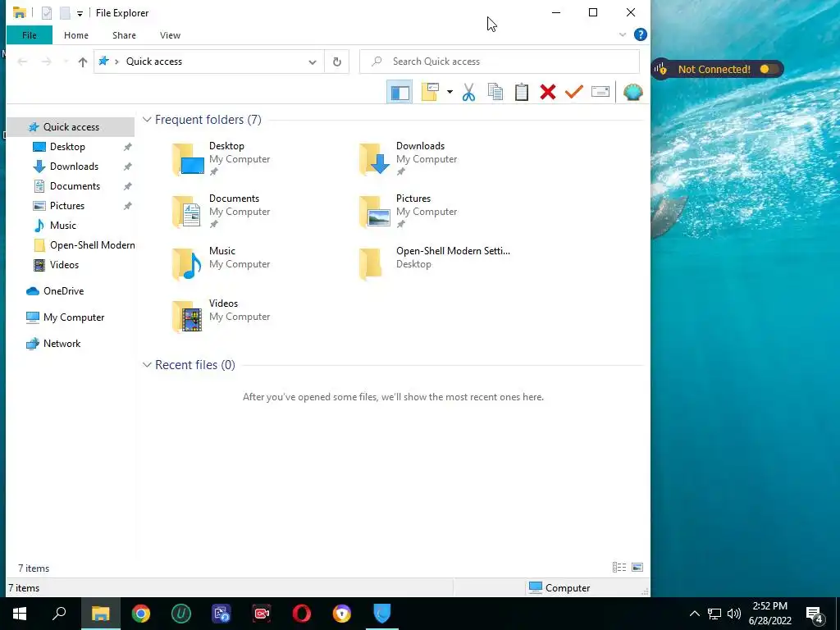The width and height of the screenshot is (840, 630).
Task: Select Pictures in the navigation pane
Action: pos(67,206)
